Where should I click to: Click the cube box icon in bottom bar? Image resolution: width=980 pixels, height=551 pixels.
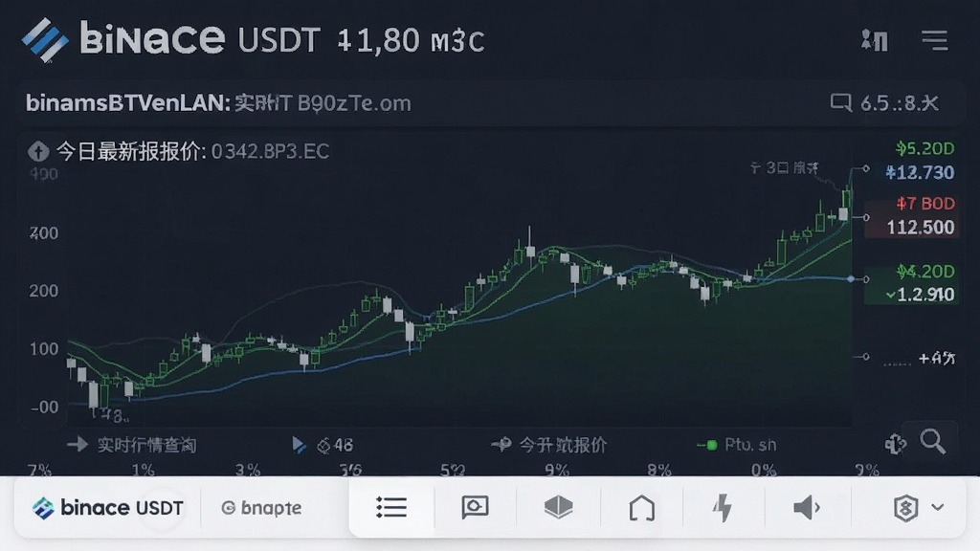point(558,507)
